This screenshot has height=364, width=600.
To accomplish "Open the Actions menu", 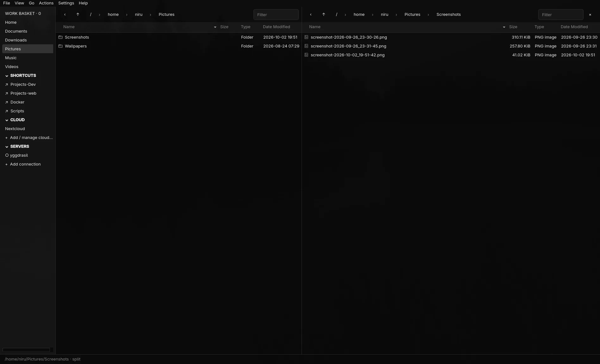I will (46, 3).
